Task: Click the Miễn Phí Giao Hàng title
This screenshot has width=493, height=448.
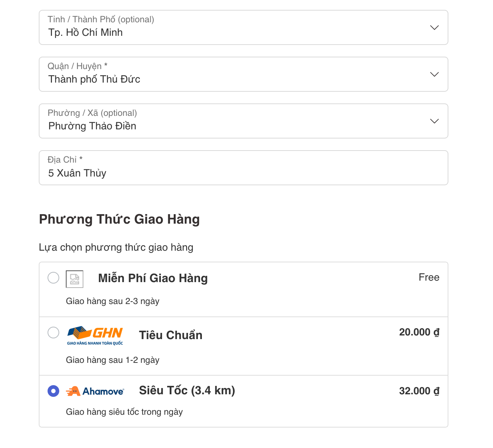Action: tap(153, 278)
